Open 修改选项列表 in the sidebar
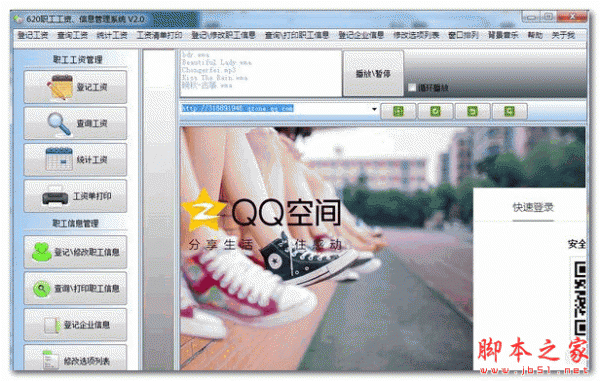 click(75, 358)
